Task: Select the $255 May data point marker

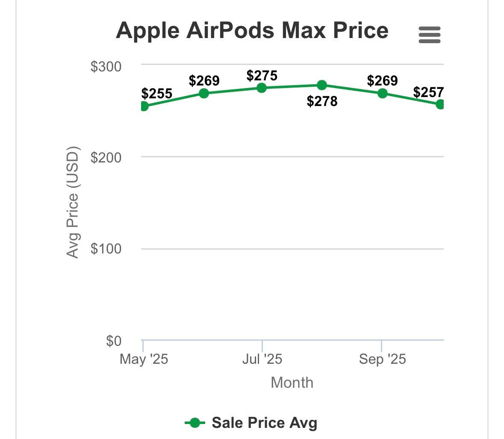Action: 144,106
